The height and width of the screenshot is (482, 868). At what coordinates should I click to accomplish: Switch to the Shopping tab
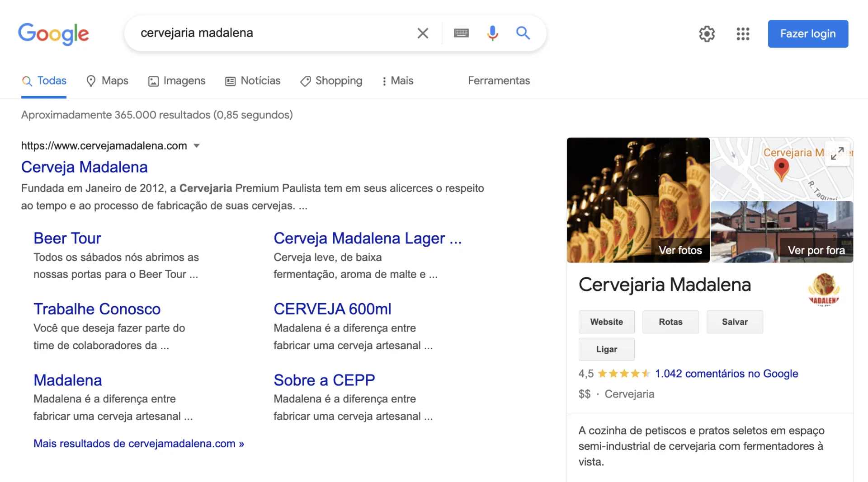click(x=331, y=81)
